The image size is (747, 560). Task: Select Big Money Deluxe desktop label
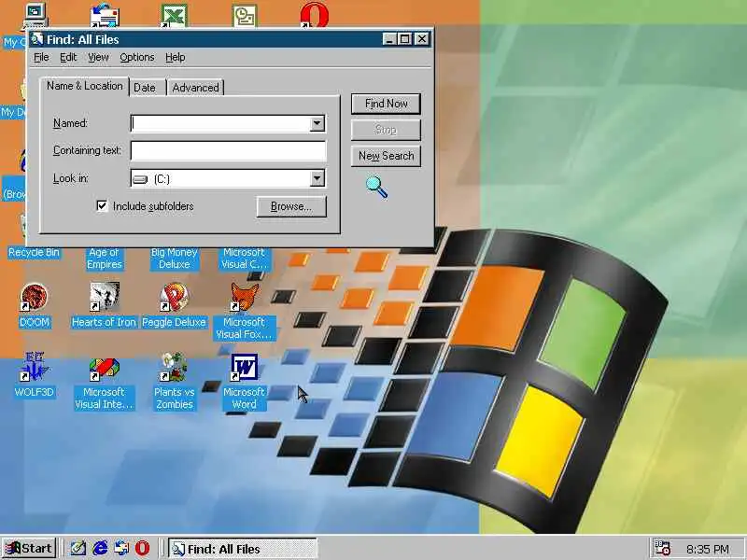pos(174,259)
